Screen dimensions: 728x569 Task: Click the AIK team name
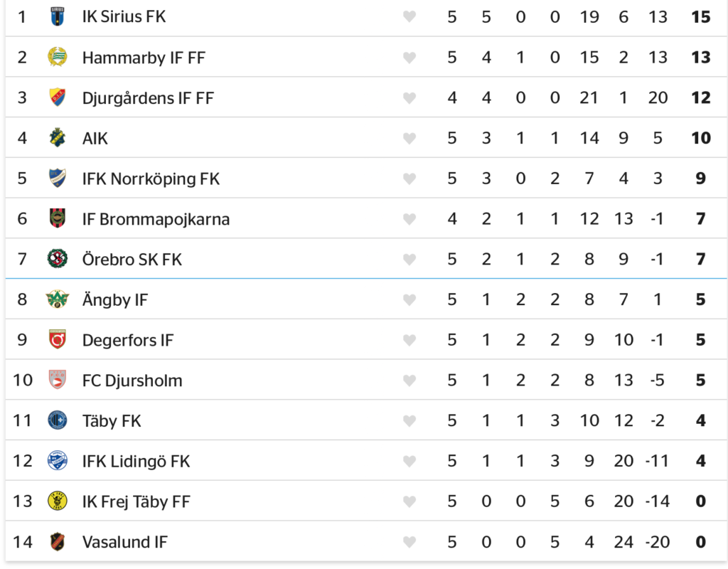(95, 138)
